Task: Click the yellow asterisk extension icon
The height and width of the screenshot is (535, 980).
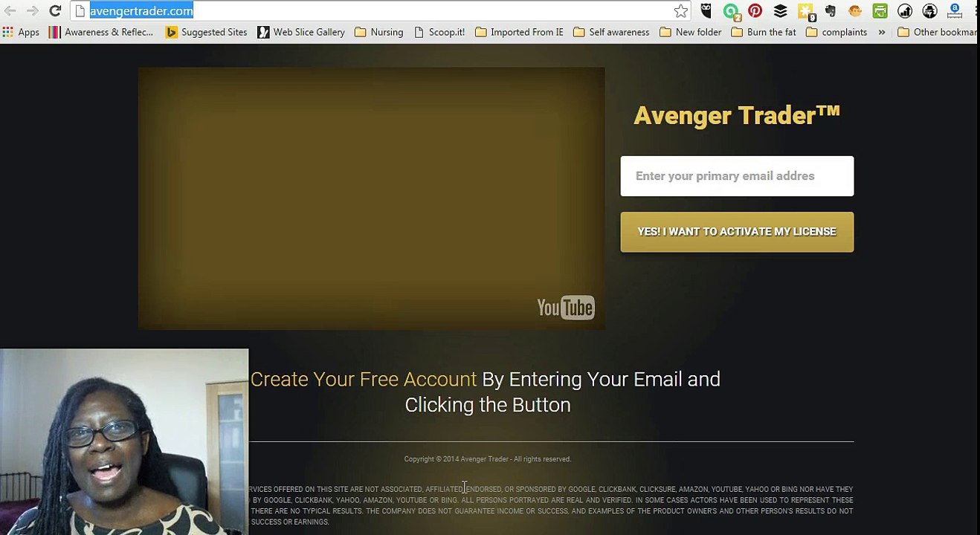Action: click(x=805, y=11)
